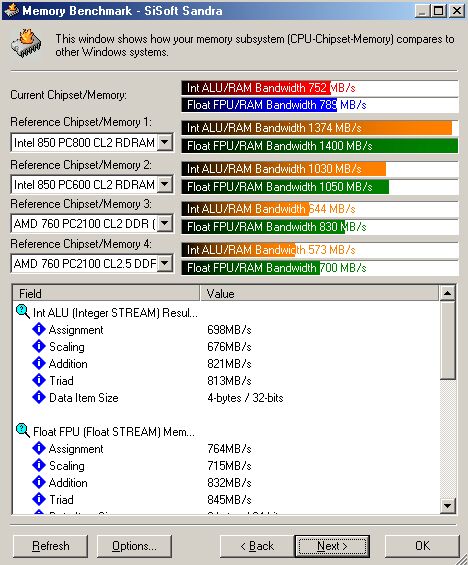This screenshot has width=468, height=565.
Task: Click the Float FPU 1050 MB/s bar
Action: pos(285,187)
